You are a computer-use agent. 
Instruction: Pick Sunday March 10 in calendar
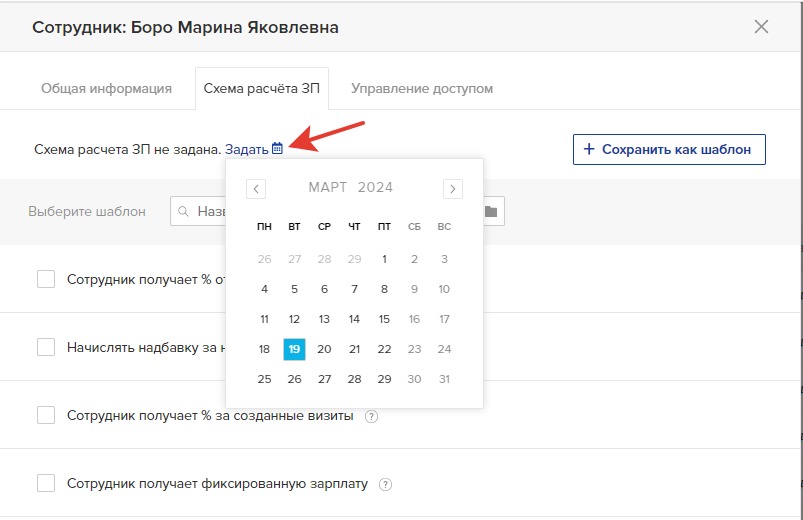(x=444, y=289)
